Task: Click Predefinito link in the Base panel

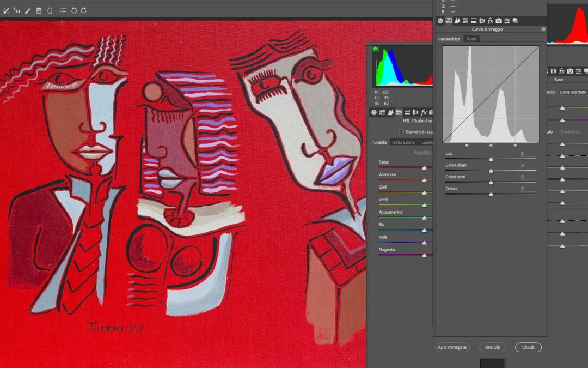Action: [x=571, y=132]
